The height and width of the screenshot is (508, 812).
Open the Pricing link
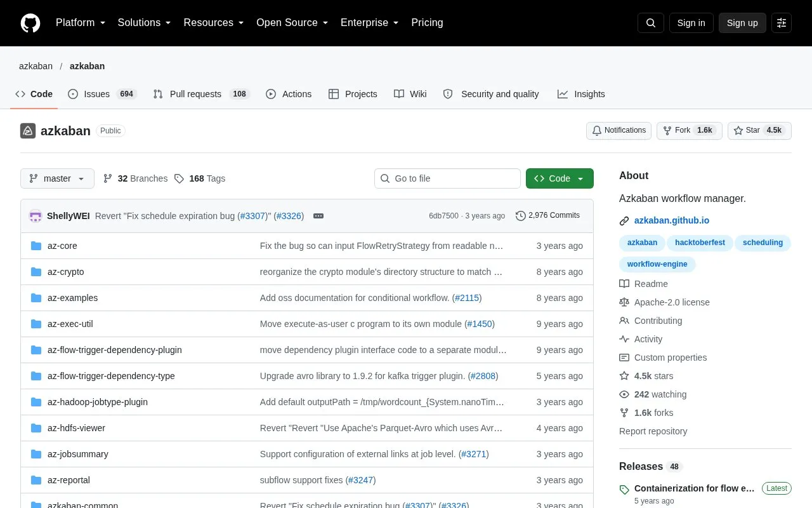click(427, 23)
